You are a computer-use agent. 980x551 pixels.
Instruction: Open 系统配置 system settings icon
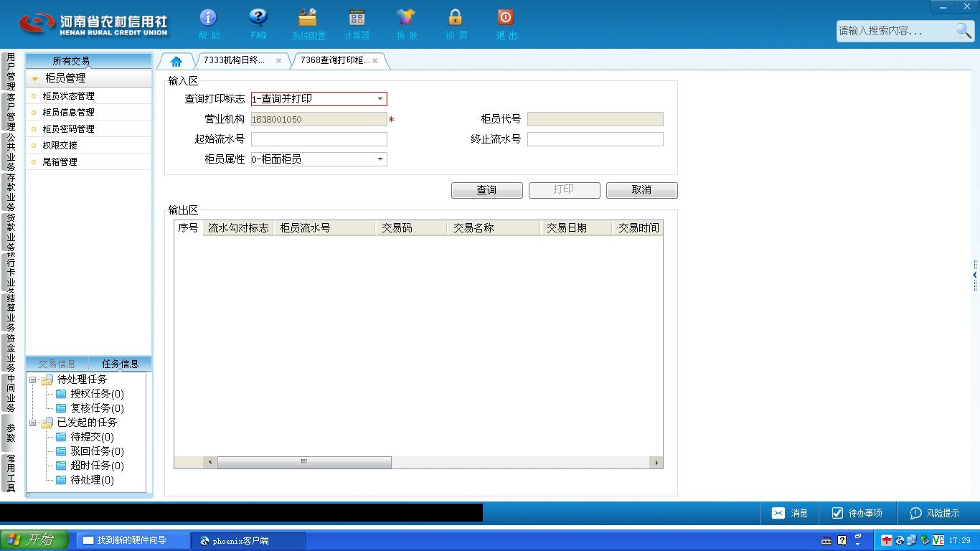click(308, 18)
